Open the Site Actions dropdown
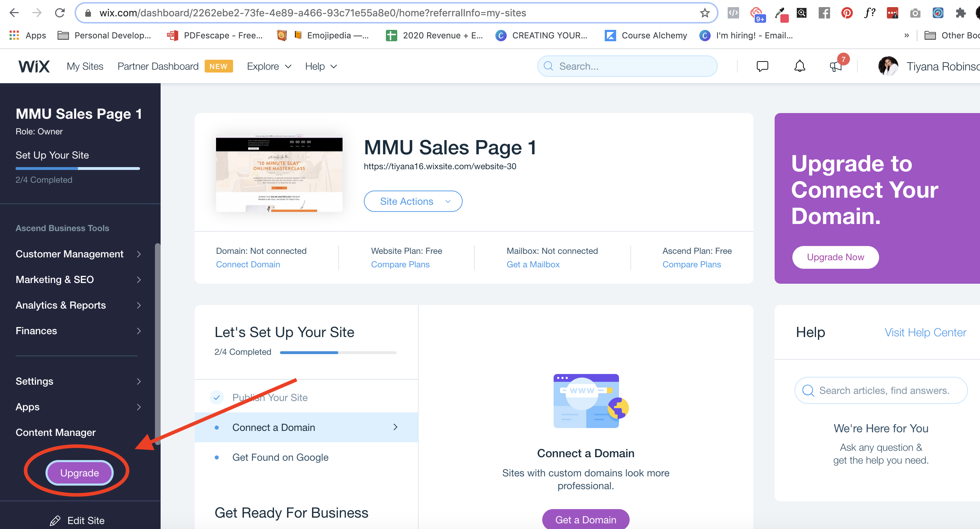This screenshot has width=980, height=529. pyautogui.click(x=413, y=201)
